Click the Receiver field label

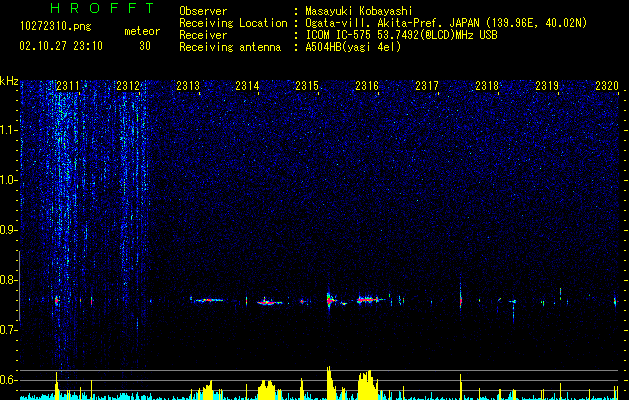[203, 35]
